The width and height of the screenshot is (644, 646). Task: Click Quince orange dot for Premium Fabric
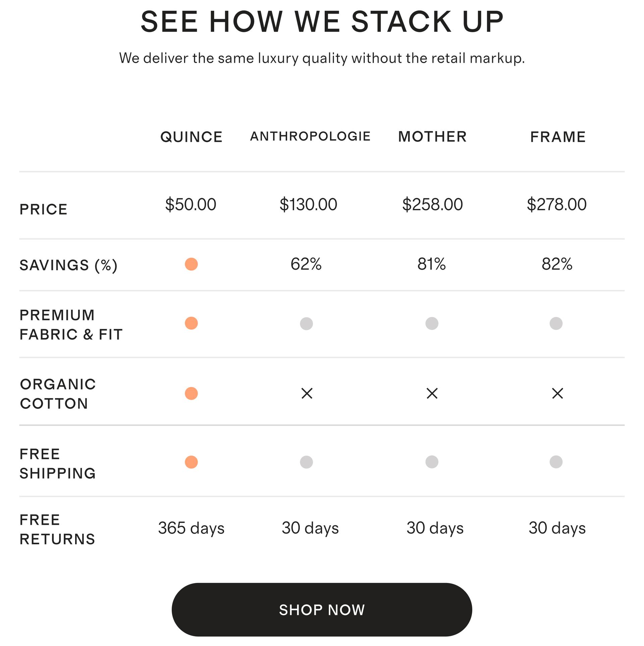pos(191,323)
